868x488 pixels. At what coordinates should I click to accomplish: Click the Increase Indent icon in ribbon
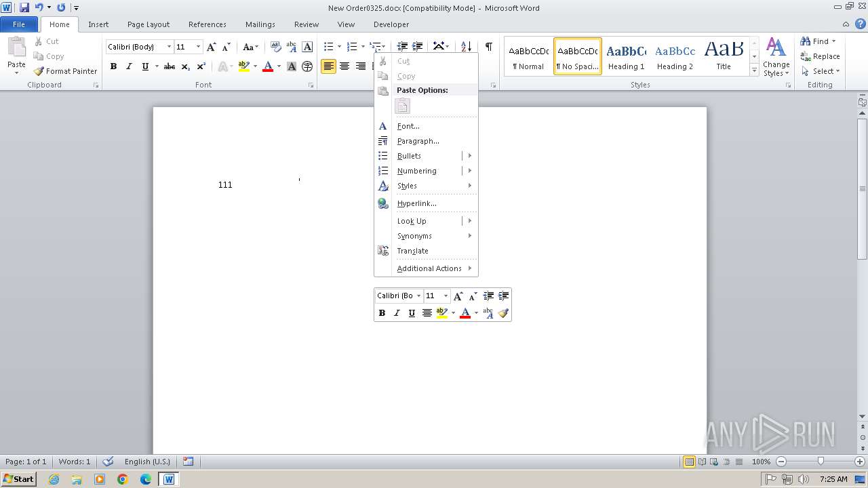click(x=418, y=47)
